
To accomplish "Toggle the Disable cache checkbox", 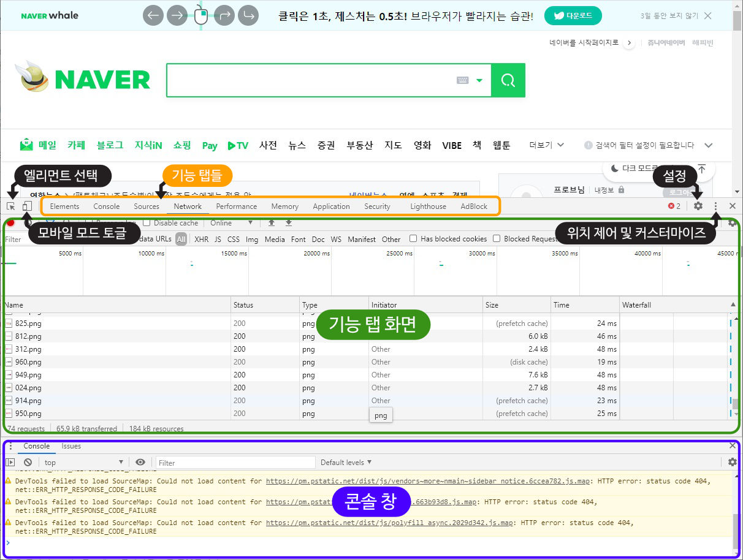I will [x=147, y=223].
